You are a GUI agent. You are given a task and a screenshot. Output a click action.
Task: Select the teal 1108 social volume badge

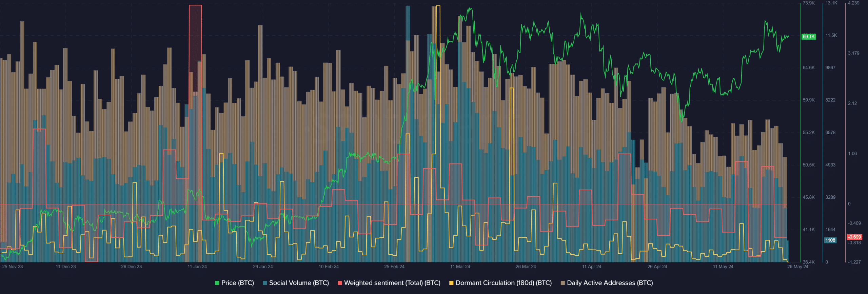coord(830,240)
